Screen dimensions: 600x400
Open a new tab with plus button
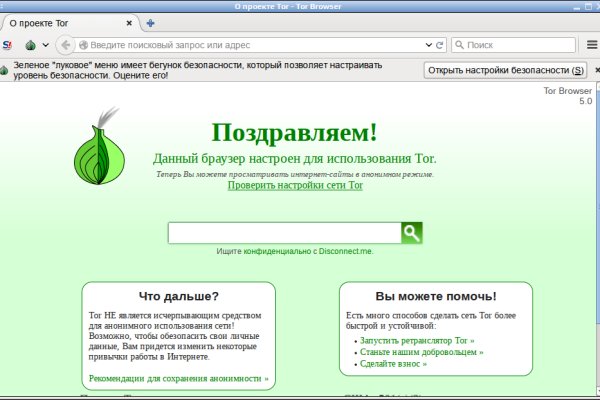[x=150, y=23]
